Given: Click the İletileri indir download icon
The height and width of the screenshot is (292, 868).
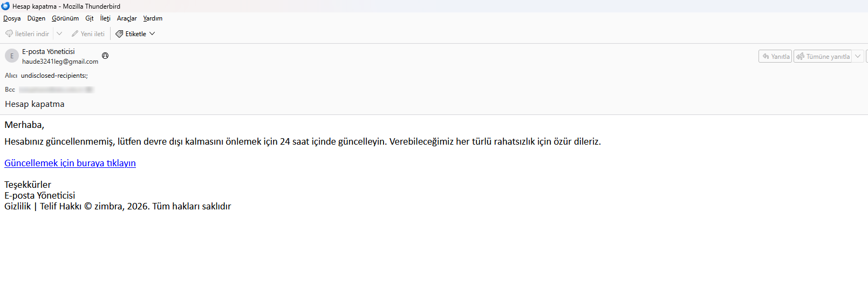Looking at the screenshot, I should 9,33.
